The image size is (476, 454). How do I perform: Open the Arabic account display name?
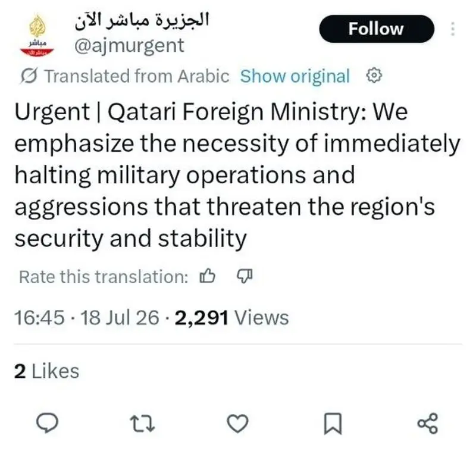pos(142,21)
